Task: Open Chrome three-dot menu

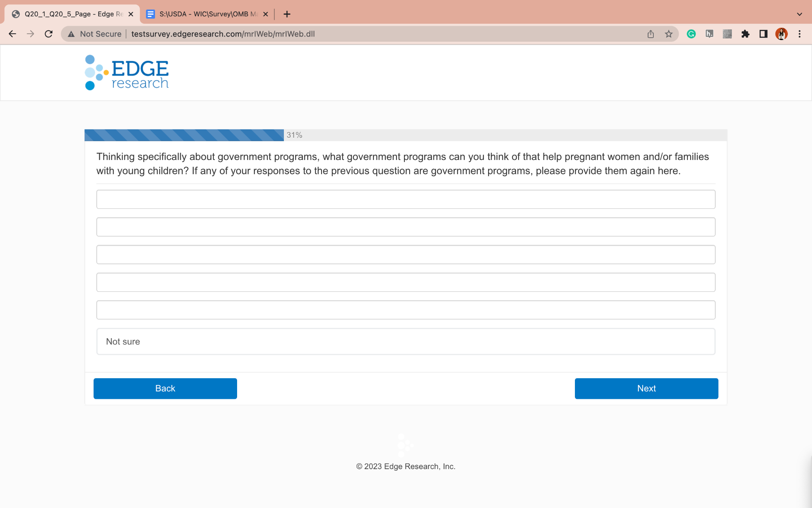Action: [x=799, y=34]
